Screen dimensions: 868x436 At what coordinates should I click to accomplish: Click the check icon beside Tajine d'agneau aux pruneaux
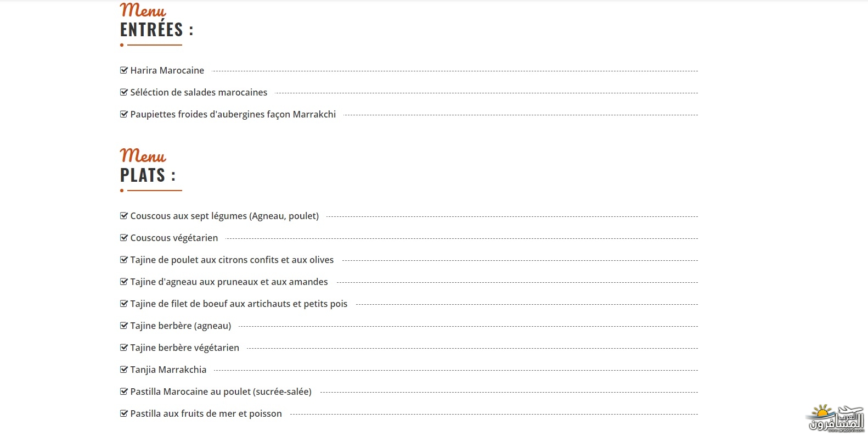(x=124, y=282)
